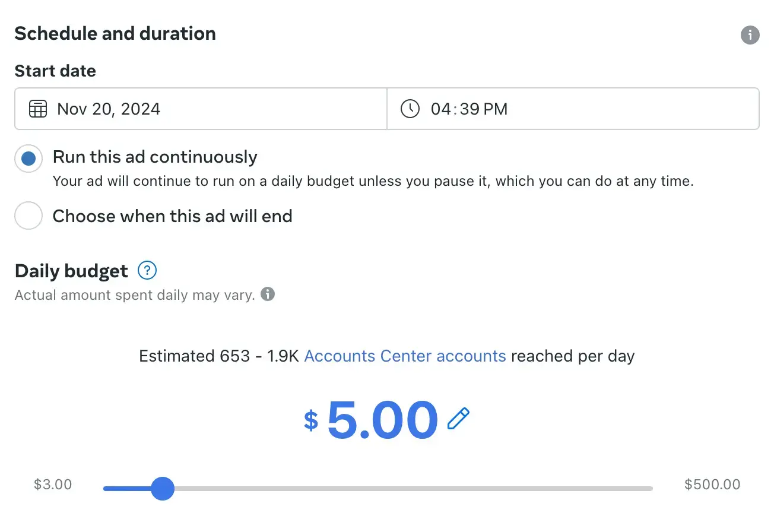The width and height of the screenshot is (774, 532).
Task: Open the Nov 20, 2024 date picker
Action: click(109, 109)
